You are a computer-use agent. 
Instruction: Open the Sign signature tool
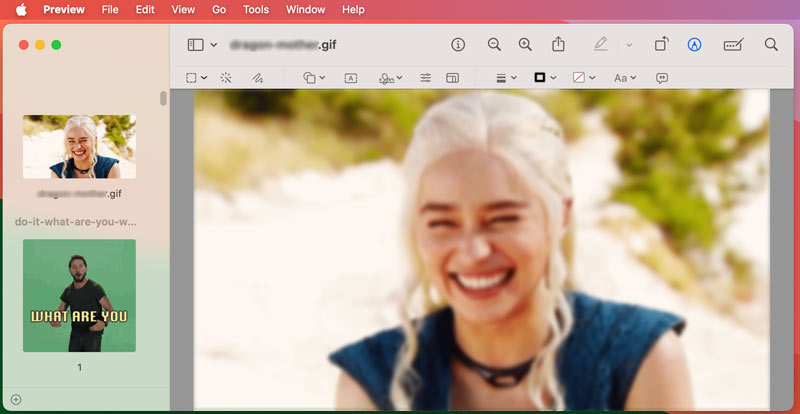[x=386, y=78]
